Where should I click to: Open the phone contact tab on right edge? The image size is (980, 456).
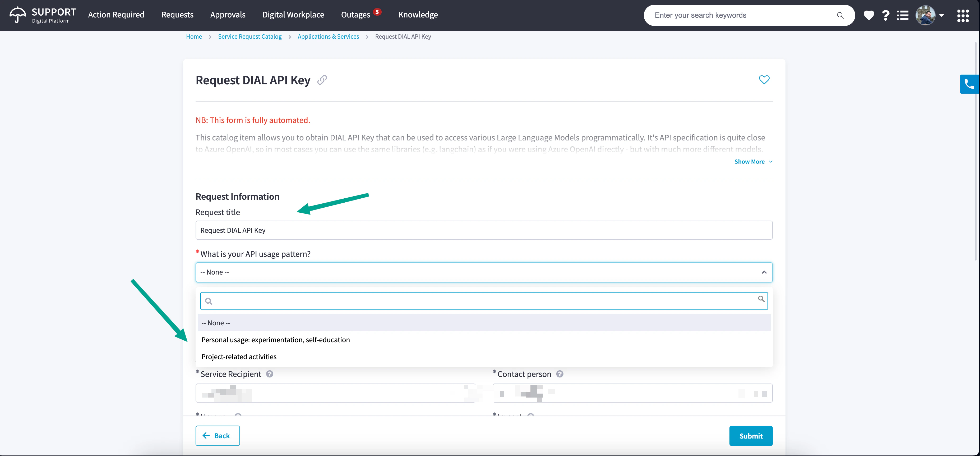[x=969, y=84]
